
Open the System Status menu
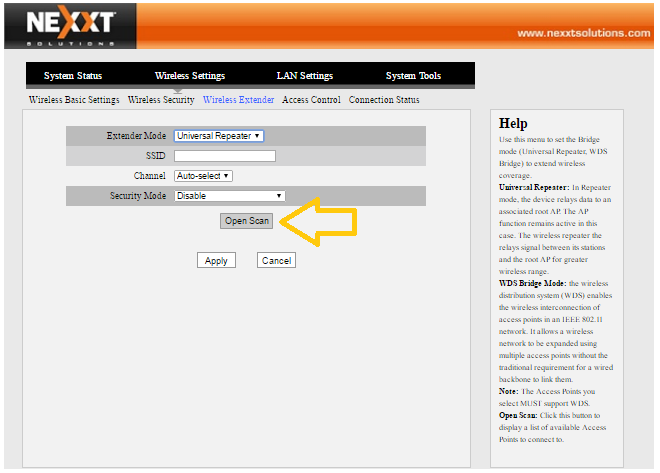[x=73, y=76]
